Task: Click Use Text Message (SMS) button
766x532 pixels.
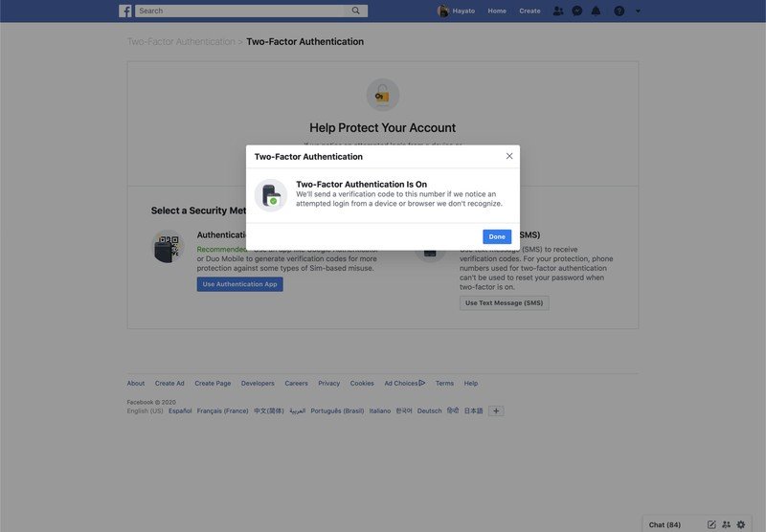Action: tap(505, 303)
